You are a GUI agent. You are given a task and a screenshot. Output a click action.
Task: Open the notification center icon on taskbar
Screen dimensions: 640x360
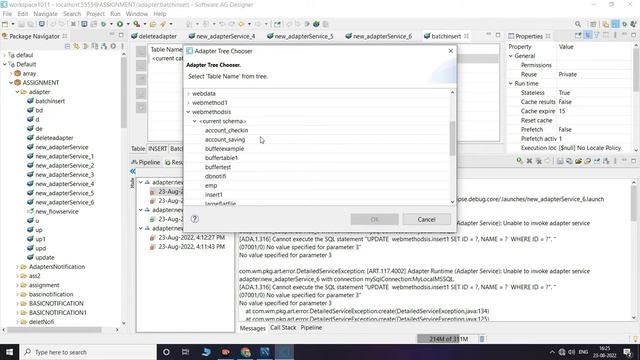click(627, 352)
